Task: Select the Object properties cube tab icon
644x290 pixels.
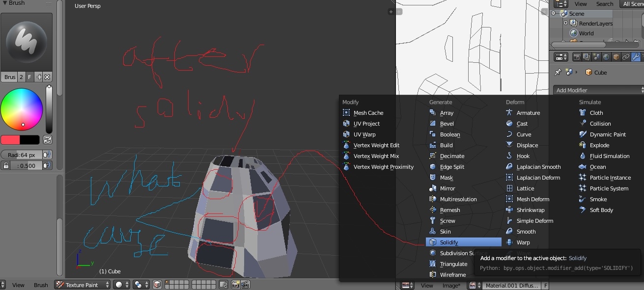Action: click(x=616, y=57)
